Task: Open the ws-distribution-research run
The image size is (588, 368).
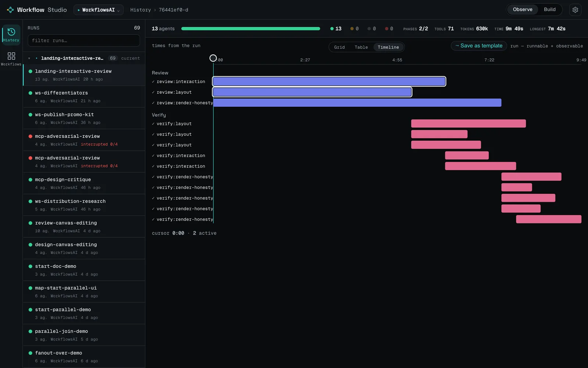Action: pos(84,205)
